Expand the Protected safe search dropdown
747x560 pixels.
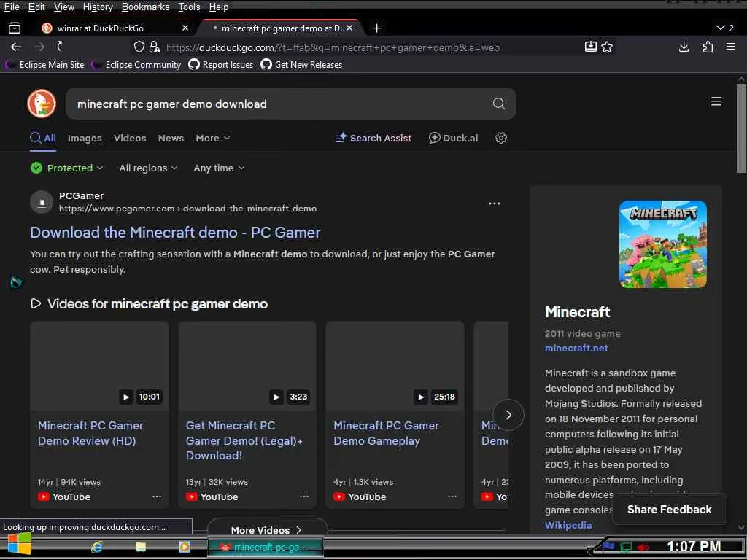pyautogui.click(x=66, y=168)
